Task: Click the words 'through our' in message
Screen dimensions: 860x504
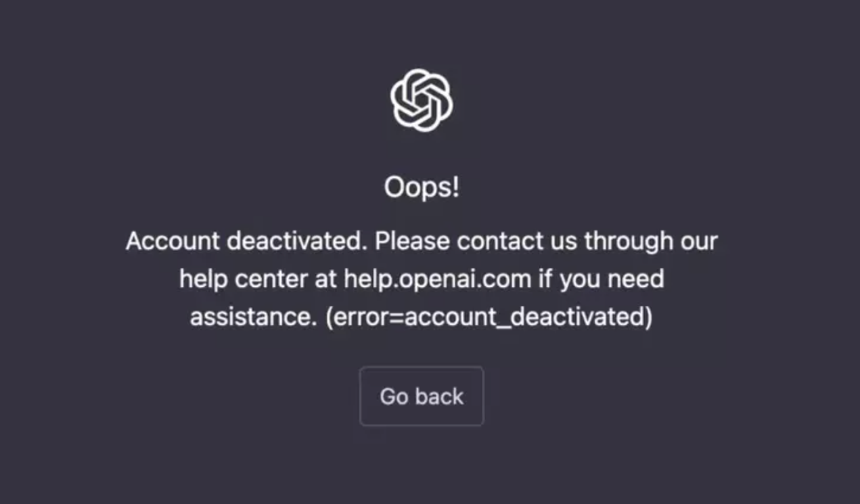Action: (x=651, y=241)
